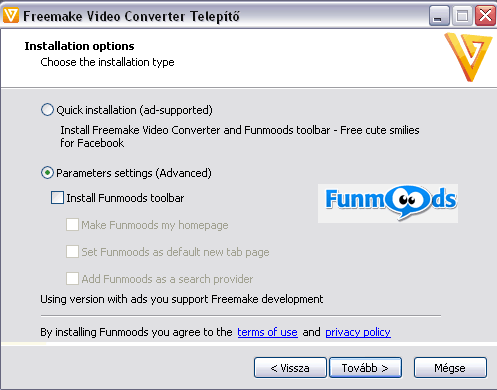
Task: Click Using version with ads support text
Action: click(182, 299)
